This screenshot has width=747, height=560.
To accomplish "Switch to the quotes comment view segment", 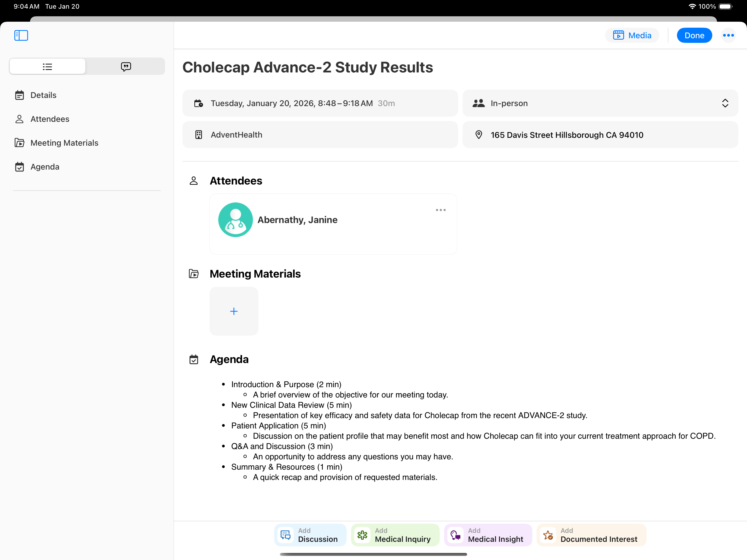I will click(x=126, y=66).
